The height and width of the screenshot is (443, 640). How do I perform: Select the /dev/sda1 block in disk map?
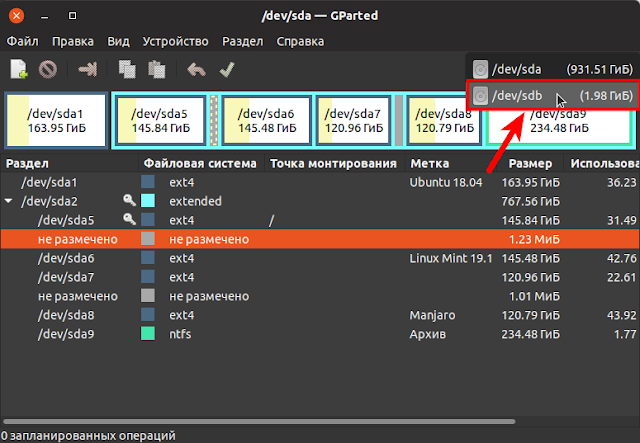[56, 120]
